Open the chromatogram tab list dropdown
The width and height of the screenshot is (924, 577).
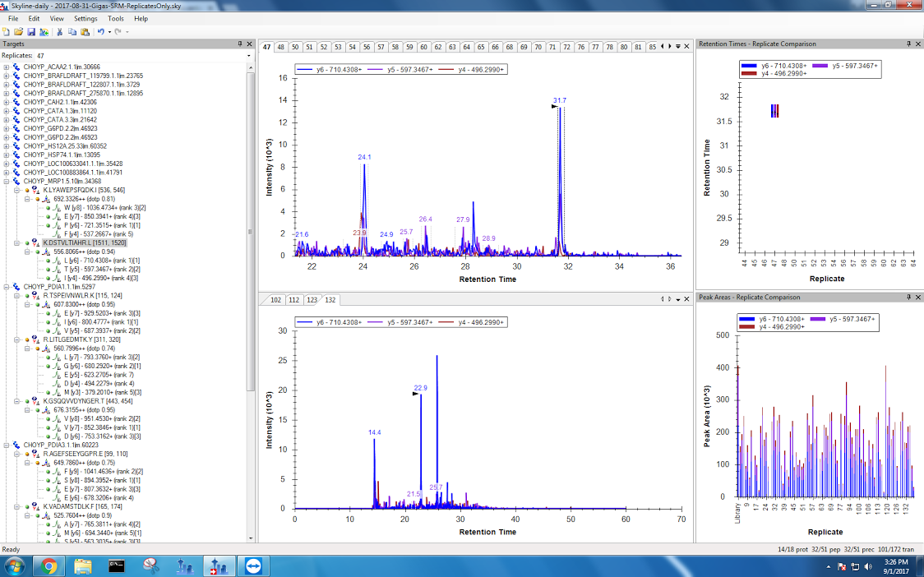click(x=677, y=47)
